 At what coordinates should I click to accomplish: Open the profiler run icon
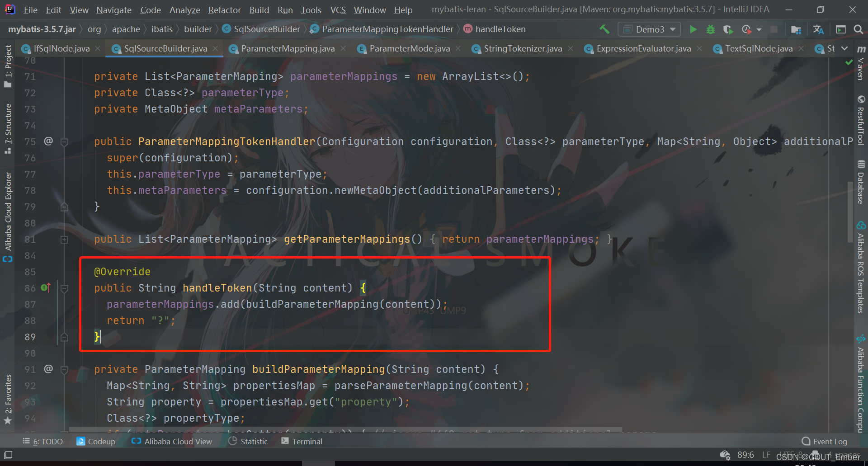pos(746,29)
